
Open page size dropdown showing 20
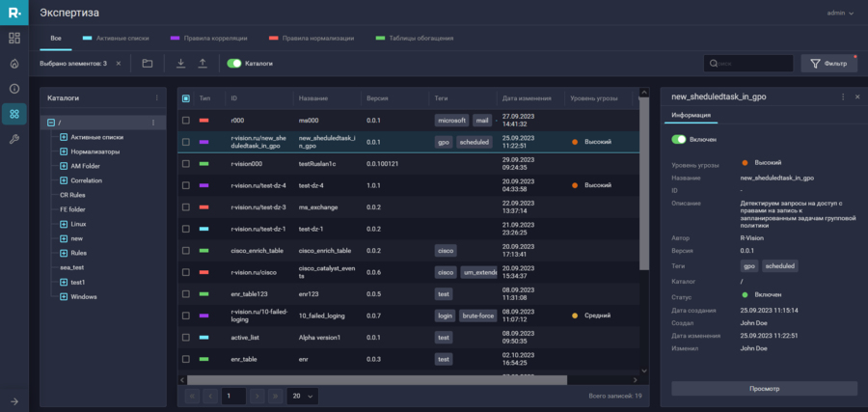click(303, 396)
